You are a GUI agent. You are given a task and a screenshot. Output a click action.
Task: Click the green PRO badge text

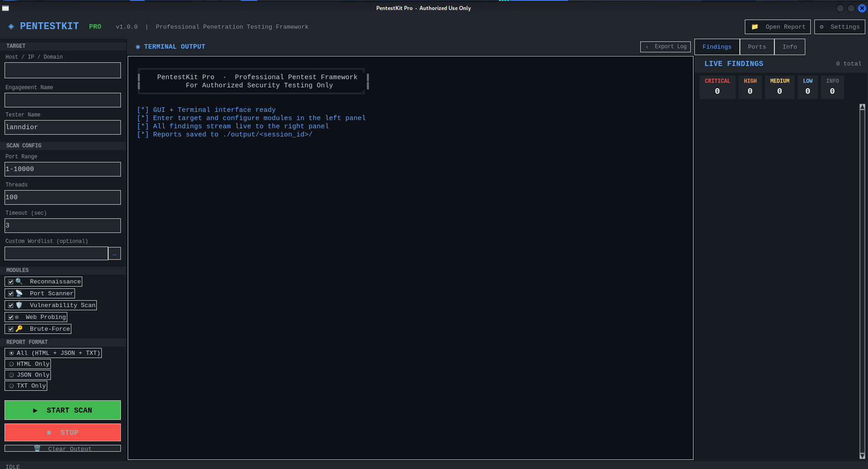(95, 27)
